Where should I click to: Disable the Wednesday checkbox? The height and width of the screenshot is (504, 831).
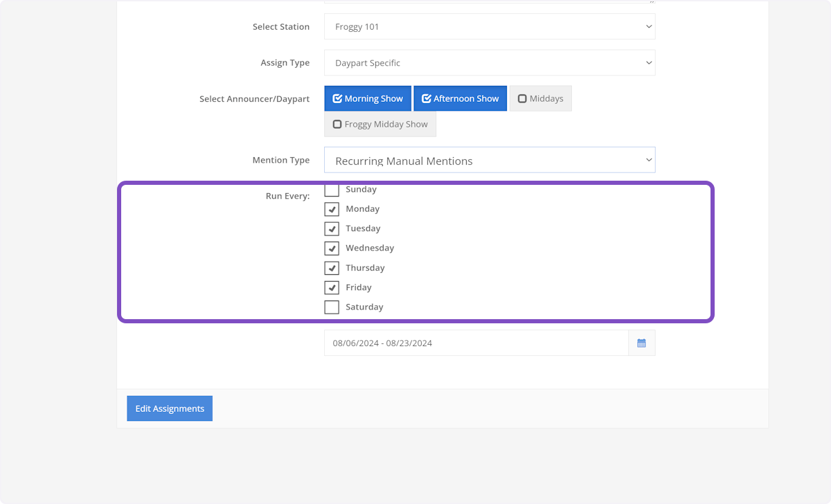pos(332,248)
